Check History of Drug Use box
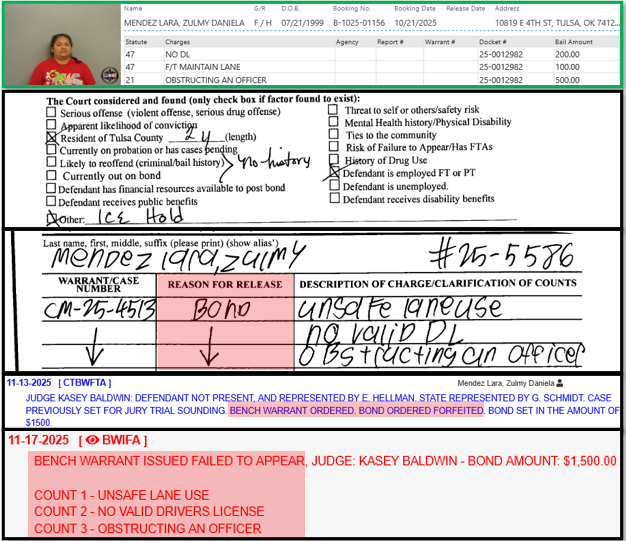Screen dimensions: 626x541 (x=334, y=159)
